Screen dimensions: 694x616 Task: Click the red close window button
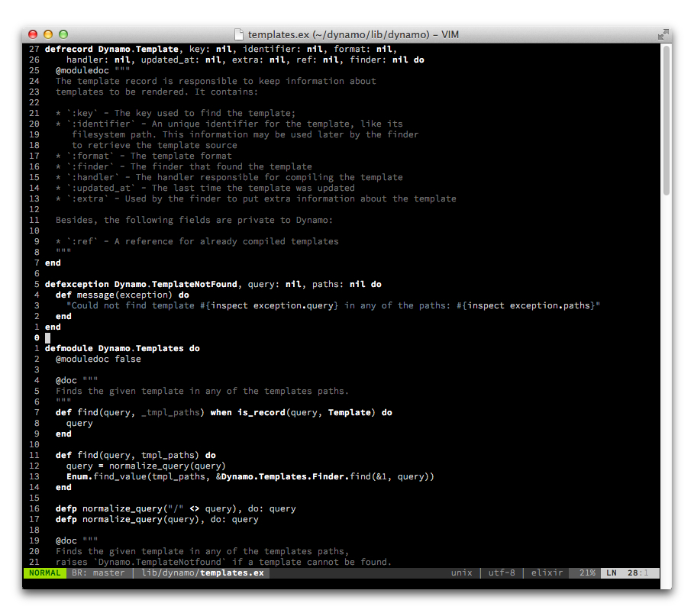pos(33,34)
